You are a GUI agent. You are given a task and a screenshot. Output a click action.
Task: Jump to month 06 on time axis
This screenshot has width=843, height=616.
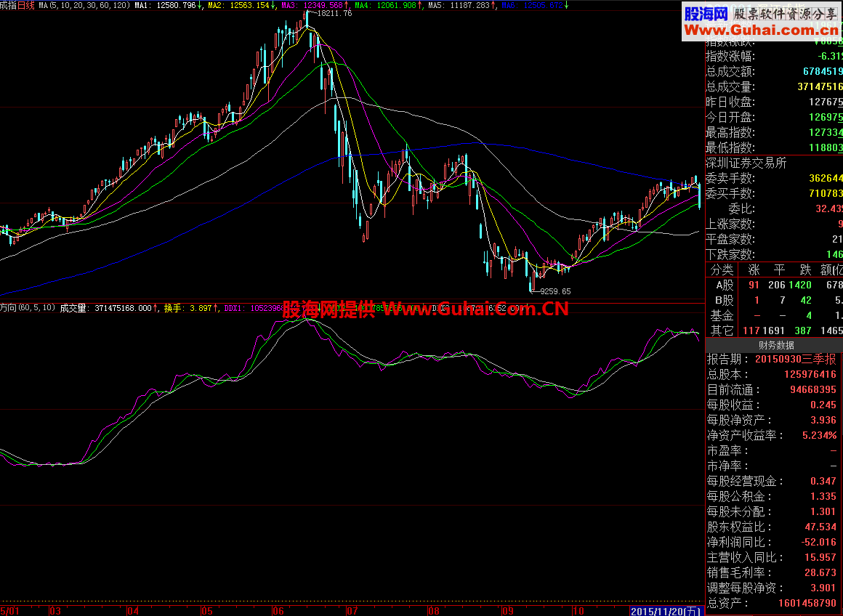pos(278,611)
